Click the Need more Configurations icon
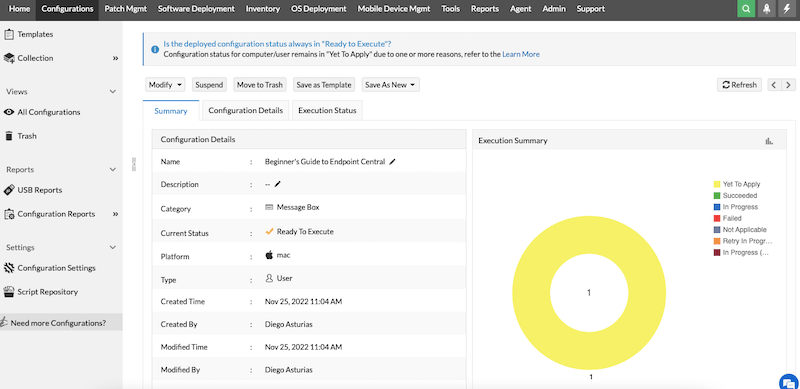This screenshot has width=800, height=389. pyautogui.click(x=4, y=323)
